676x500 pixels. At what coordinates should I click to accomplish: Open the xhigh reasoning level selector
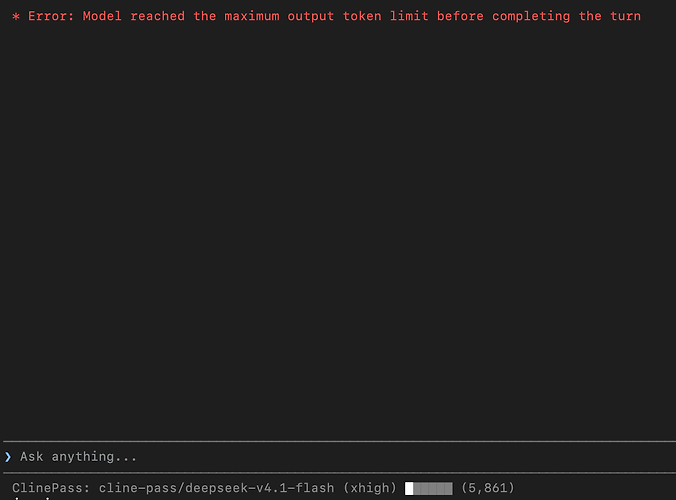(369, 488)
